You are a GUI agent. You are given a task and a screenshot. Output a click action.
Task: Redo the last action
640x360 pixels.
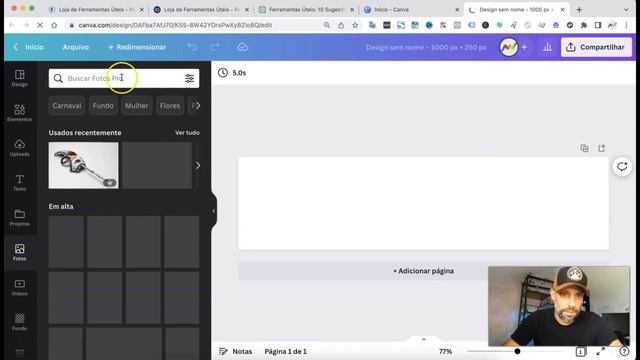[215, 47]
